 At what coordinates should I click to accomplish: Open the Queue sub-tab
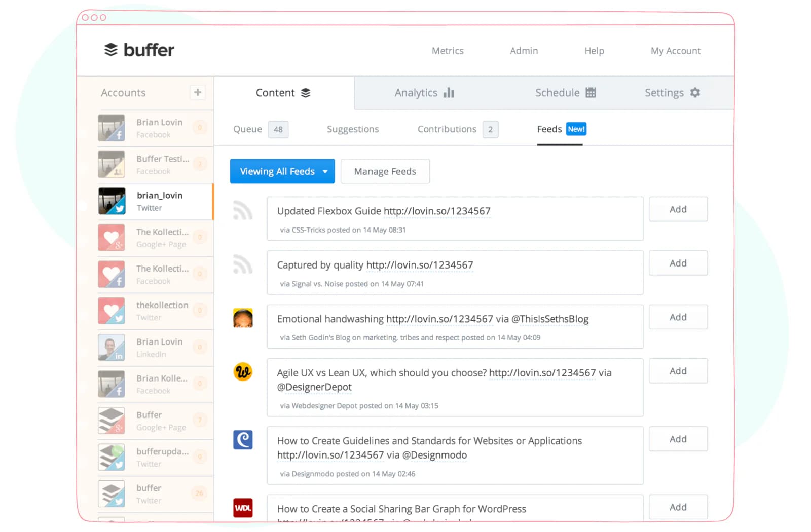[x=261, y=129]
